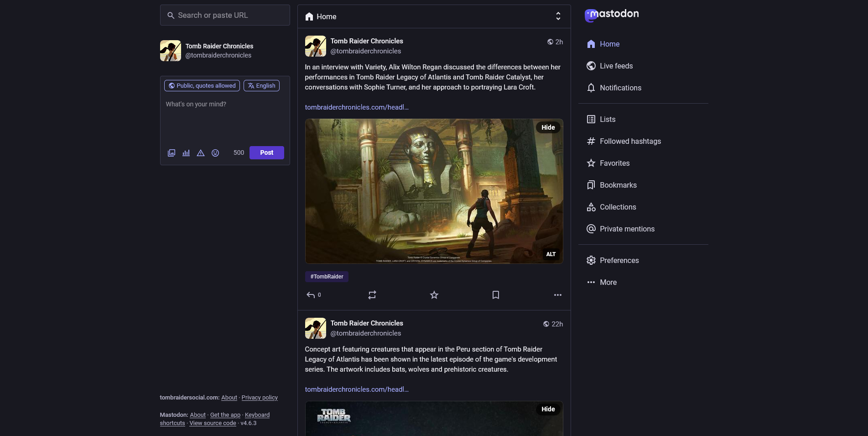Click the Get the app link
This screenshot has height=436, width=868.
point(225,415)
